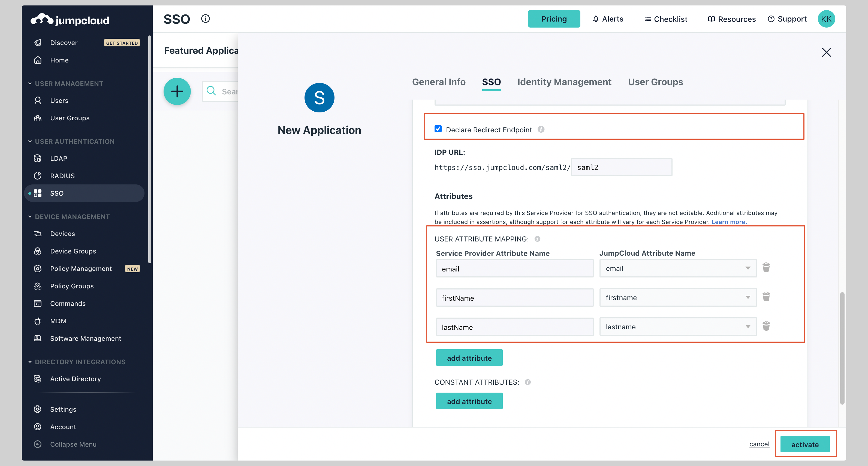Screen dimensions: 868x466
Task: Click the RADIUS icon
Action: (38, 176)
